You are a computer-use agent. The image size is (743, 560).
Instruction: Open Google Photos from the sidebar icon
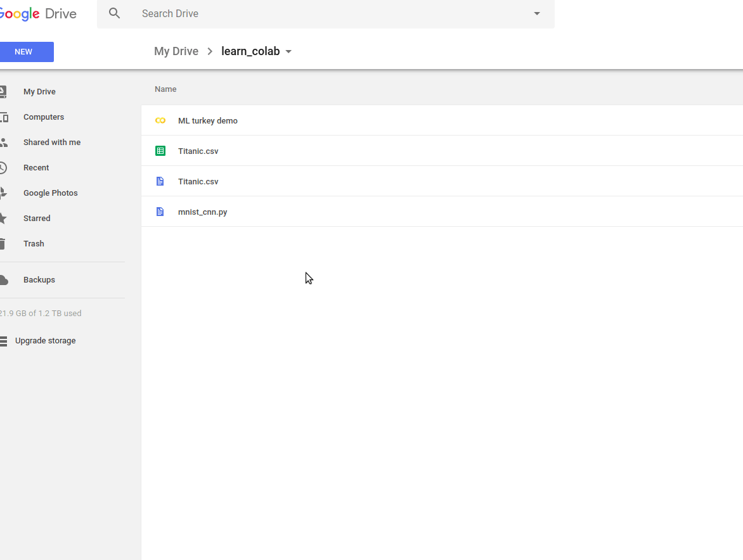(5, 193)
